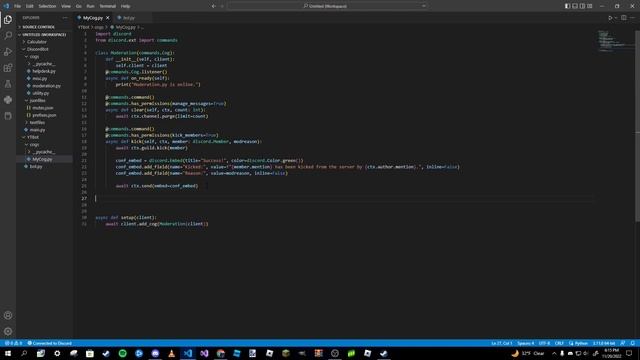Change Spaces: 4 indentation setting

coord(526,343)
